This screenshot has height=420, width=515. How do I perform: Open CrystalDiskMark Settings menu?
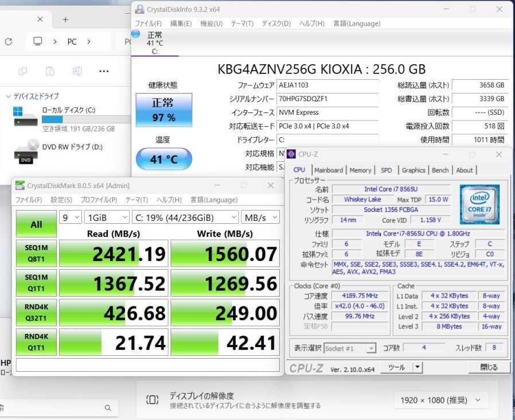[x=61, y=200]
